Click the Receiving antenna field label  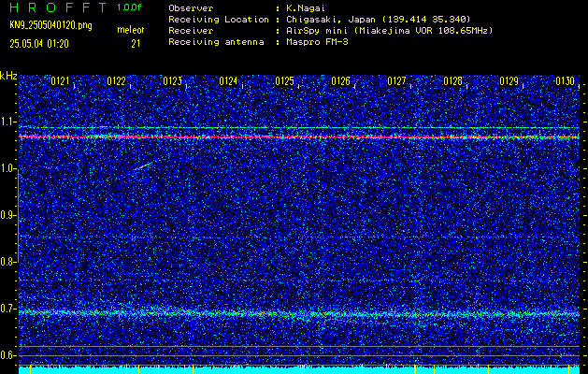pos(216,42)
